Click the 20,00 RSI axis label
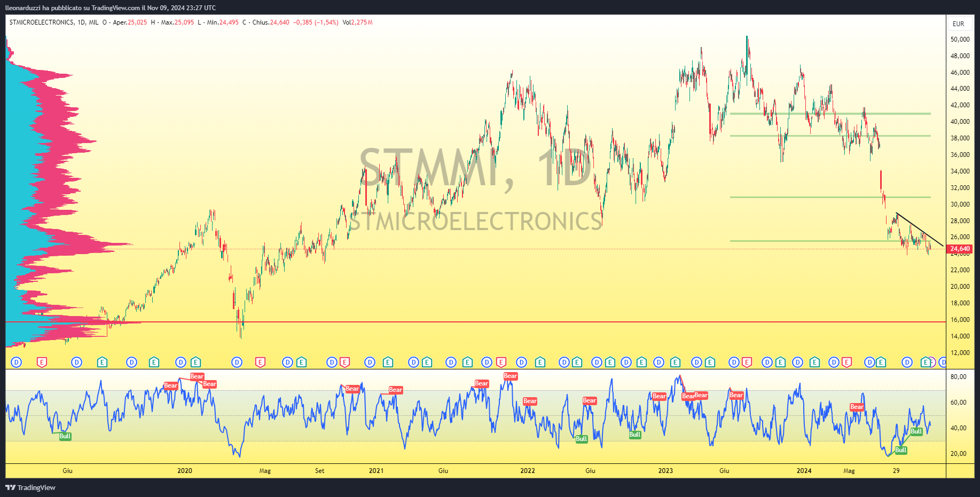 [959, 454]
